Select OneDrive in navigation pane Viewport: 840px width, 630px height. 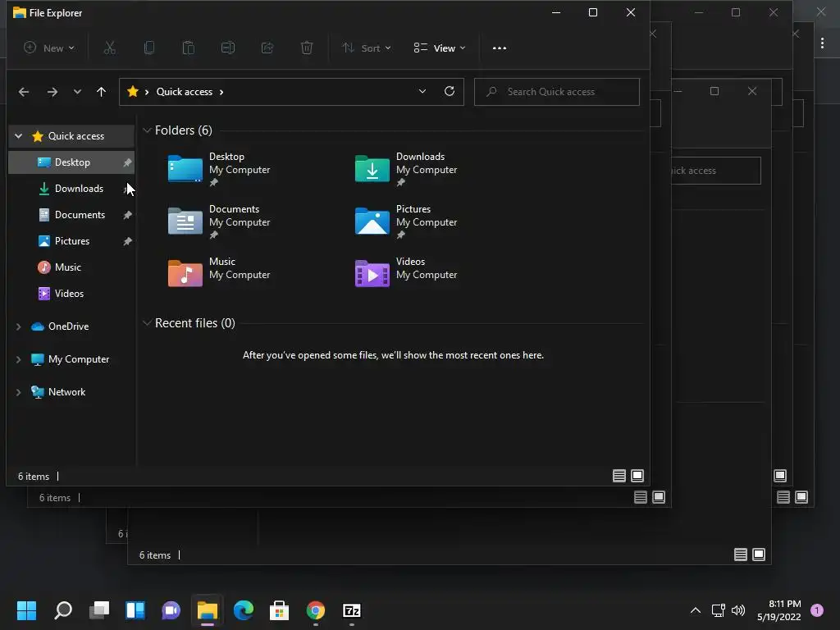tap(71, 326)
